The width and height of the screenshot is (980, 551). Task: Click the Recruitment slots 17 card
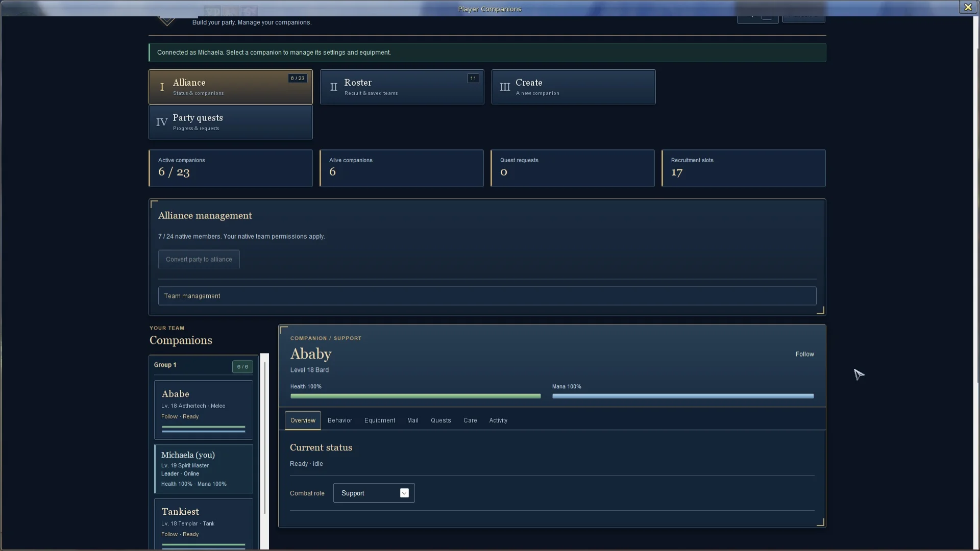point(744,168)
